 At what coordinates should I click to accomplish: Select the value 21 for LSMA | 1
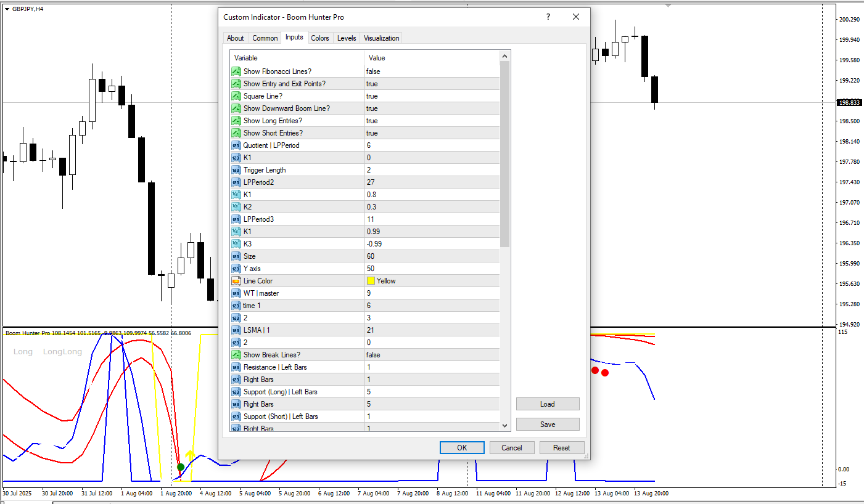pos(370,330)
